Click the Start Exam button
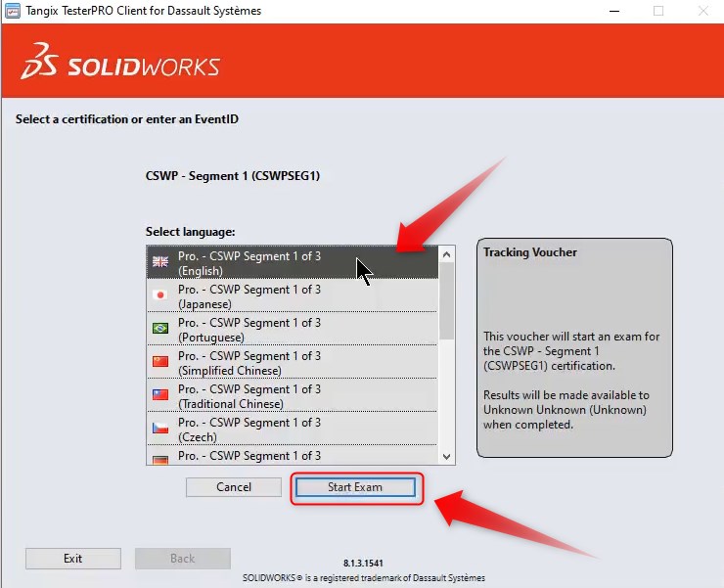This screenshot has height=588, width=724. [x=355, y=487]
